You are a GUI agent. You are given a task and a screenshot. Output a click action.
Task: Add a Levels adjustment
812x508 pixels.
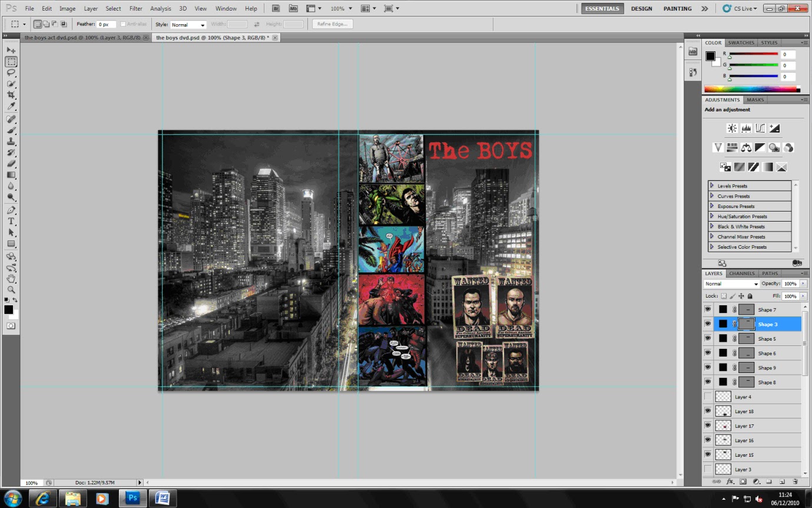[x=746, y=128]
